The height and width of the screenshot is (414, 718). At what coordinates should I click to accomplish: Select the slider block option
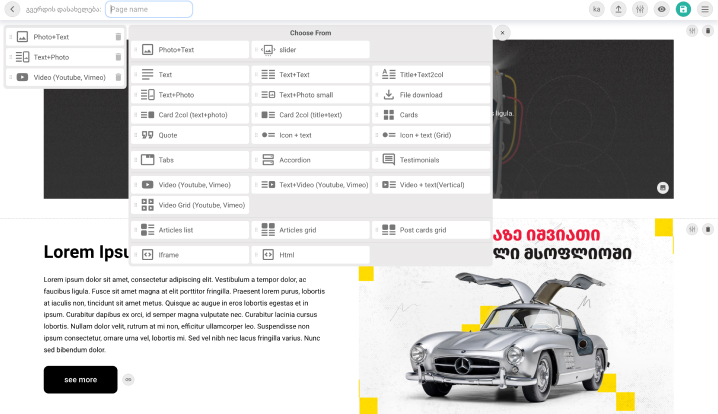click(310, 49)
